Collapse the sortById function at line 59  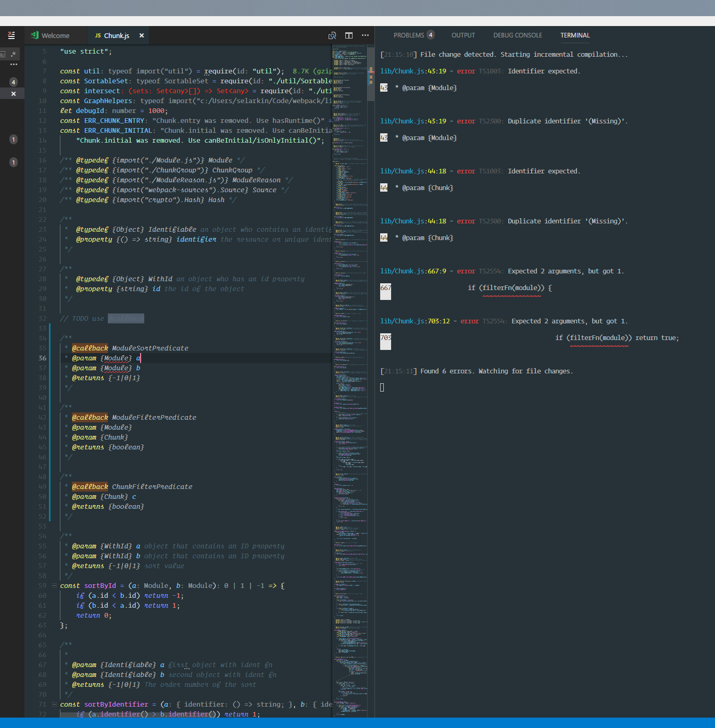coord(54,586)
